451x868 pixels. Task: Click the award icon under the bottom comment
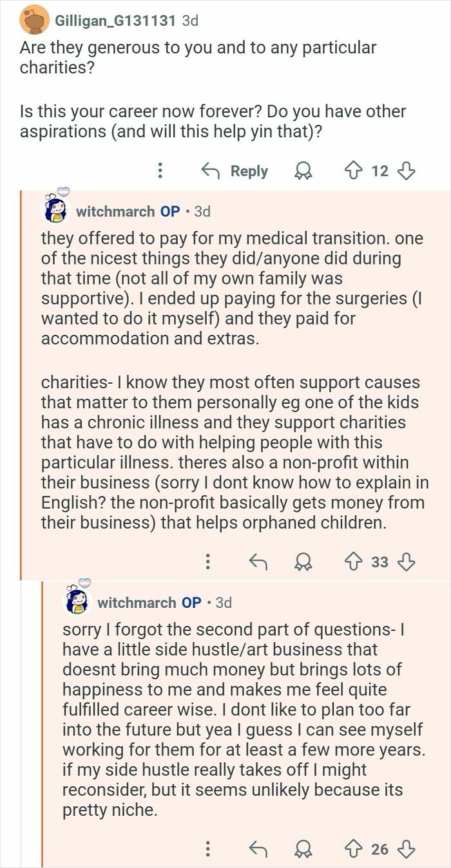coord(304,849)
